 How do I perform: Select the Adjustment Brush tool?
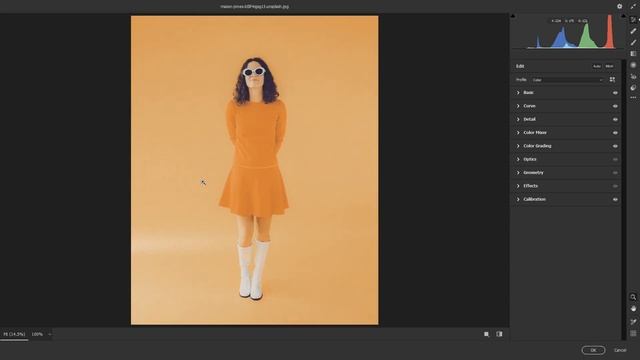tap(633, 42)
